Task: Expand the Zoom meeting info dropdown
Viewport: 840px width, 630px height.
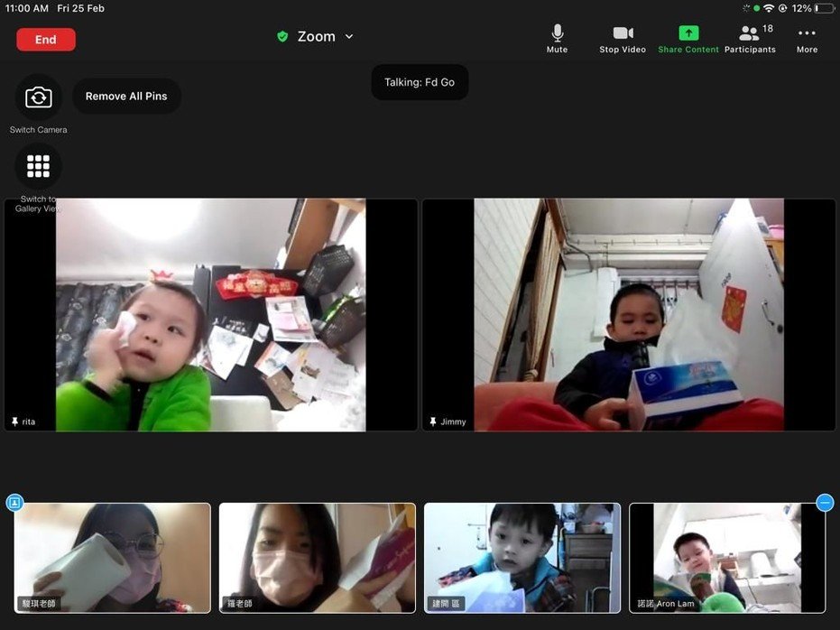Action: [x=349, y=37]
